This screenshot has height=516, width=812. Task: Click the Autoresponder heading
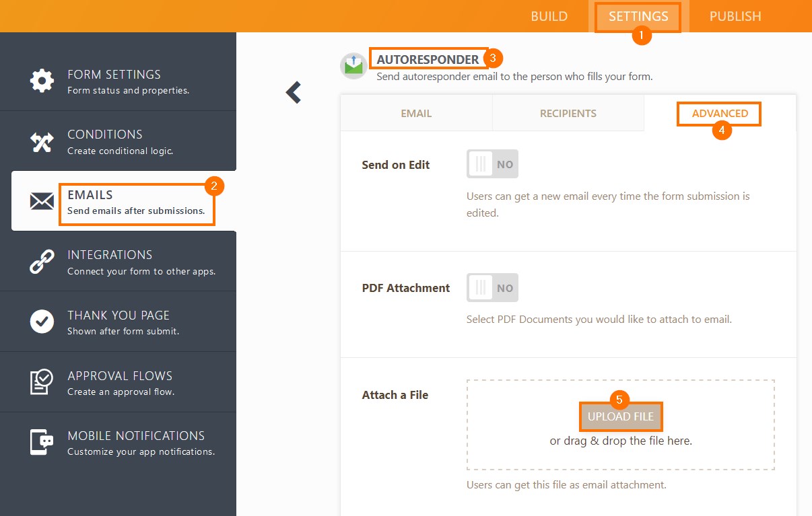point(428,59)
